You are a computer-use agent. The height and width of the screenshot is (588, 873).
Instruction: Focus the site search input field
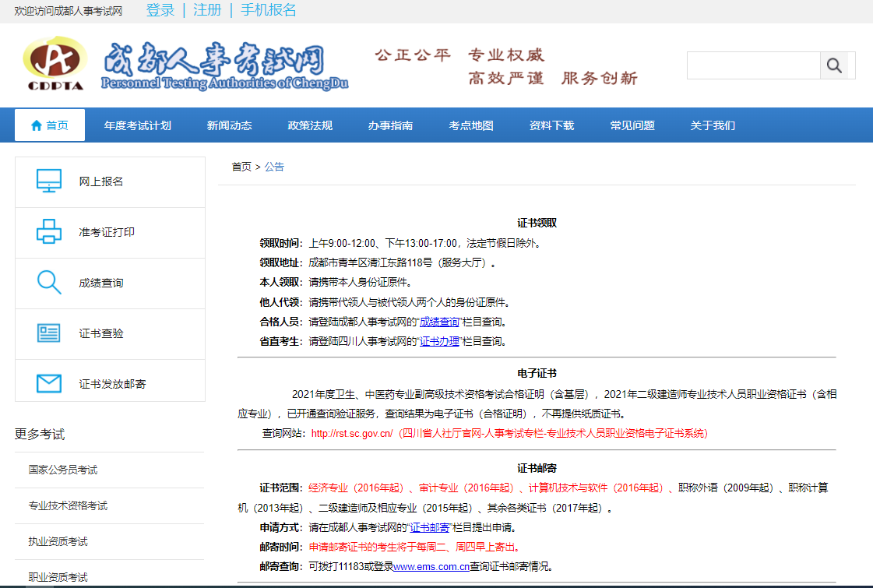(x=754, y=65)
